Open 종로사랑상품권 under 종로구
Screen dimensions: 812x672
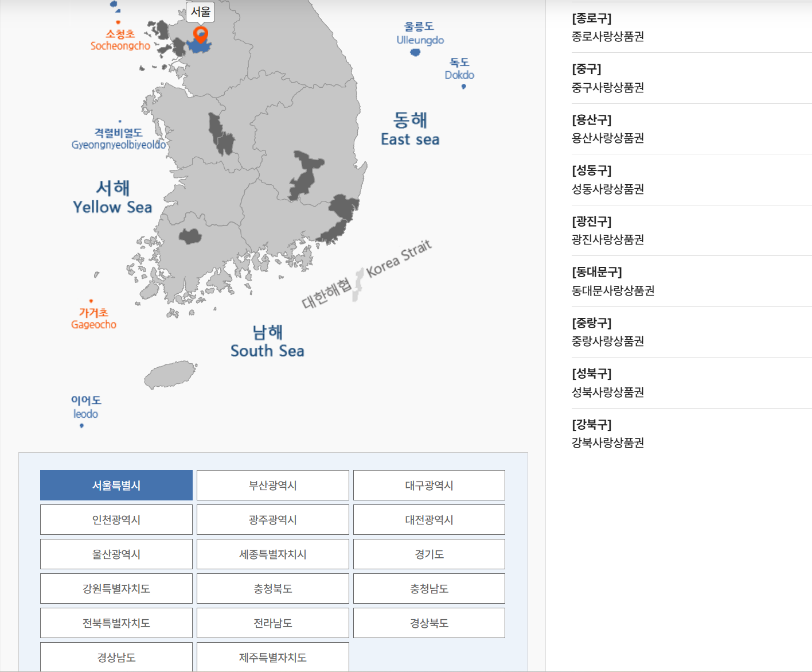tap(608, 36)
